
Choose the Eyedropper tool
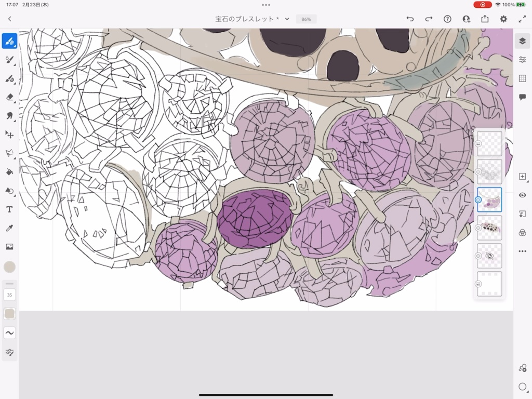pyautogui.click(x=9, y=228)
